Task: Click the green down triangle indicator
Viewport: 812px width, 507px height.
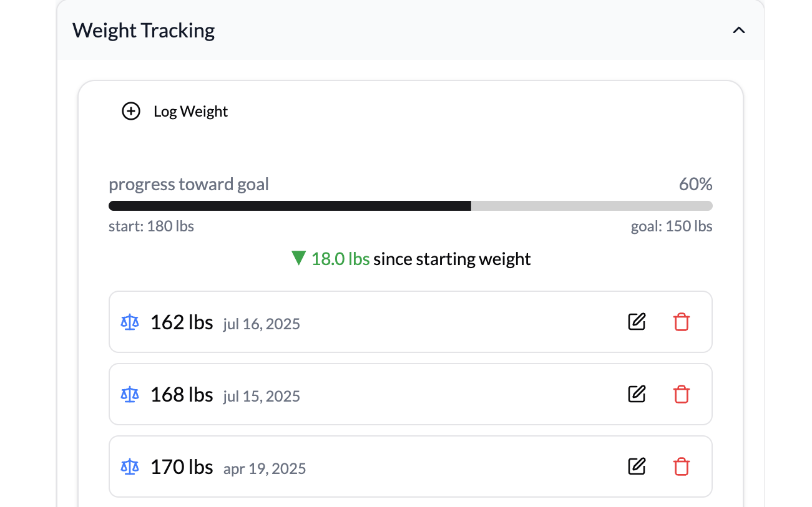Action: [298, 258]
